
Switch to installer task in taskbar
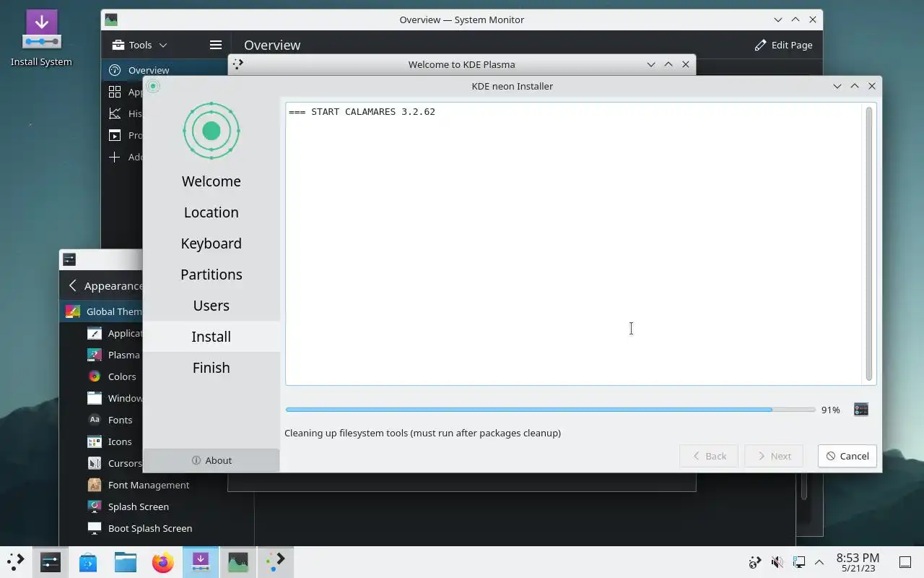tap(201, 561)
